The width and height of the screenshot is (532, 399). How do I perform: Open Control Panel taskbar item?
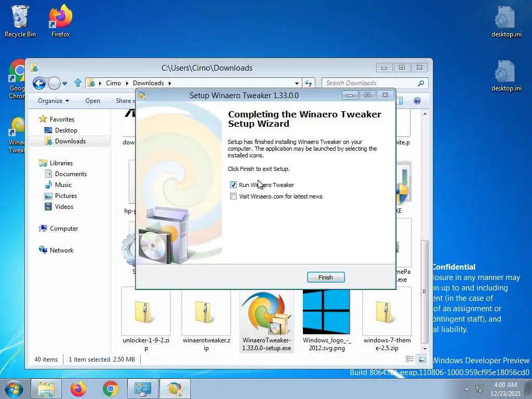142,389
